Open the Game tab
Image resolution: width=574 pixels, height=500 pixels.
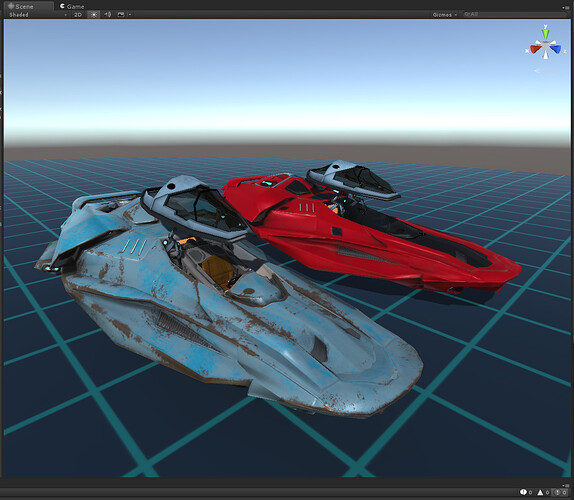click(x=72, y=6)
